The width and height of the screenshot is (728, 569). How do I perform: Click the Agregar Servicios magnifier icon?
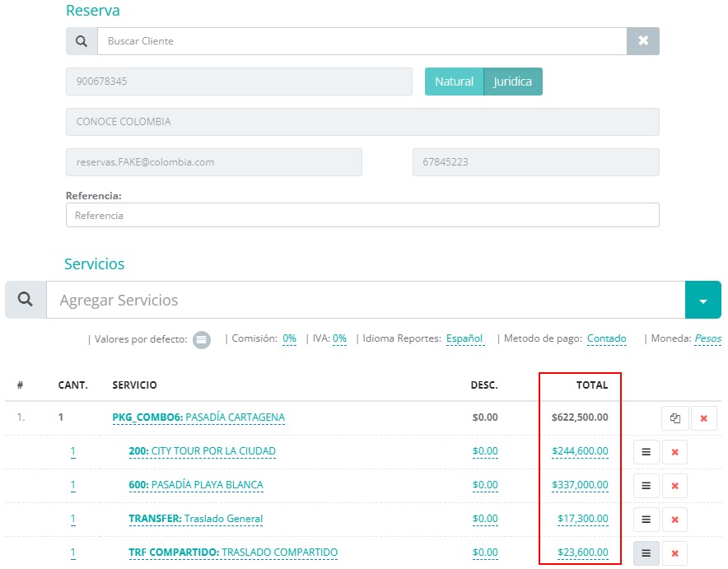[x=26, y=300]
